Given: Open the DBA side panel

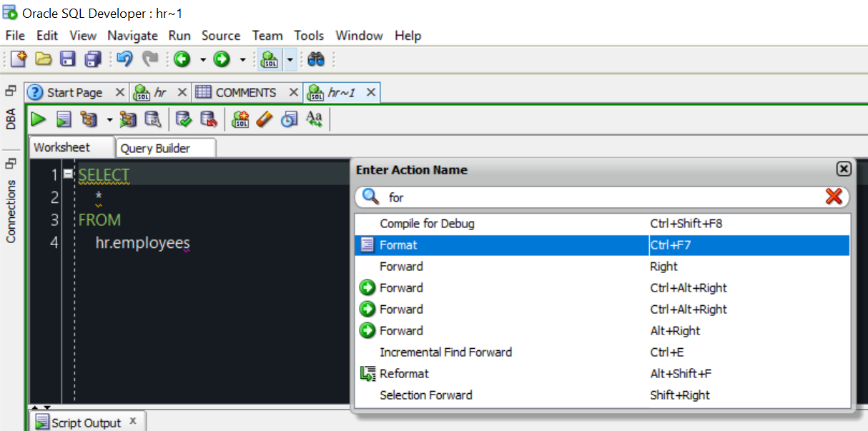Looking at the screenshot, I should point(11,119).
